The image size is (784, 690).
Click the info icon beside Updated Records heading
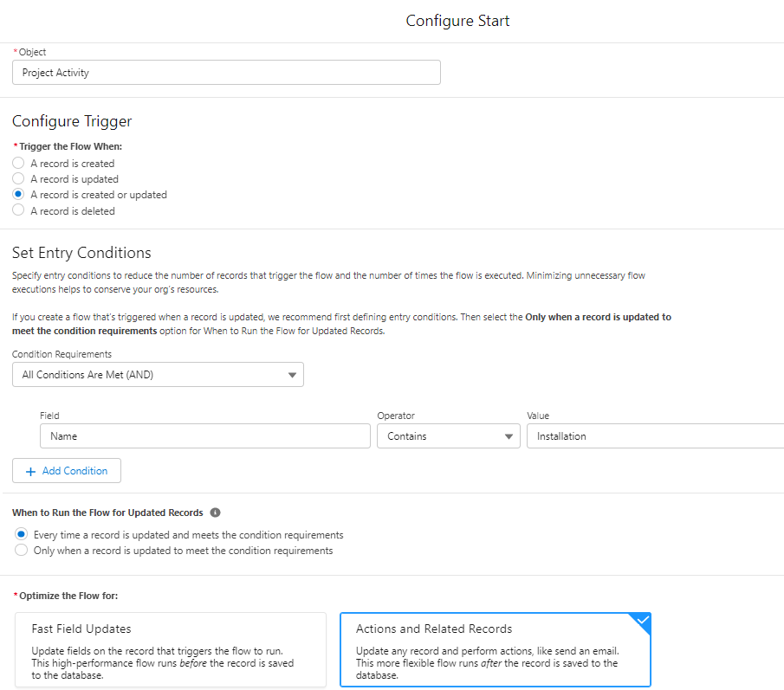215,513
